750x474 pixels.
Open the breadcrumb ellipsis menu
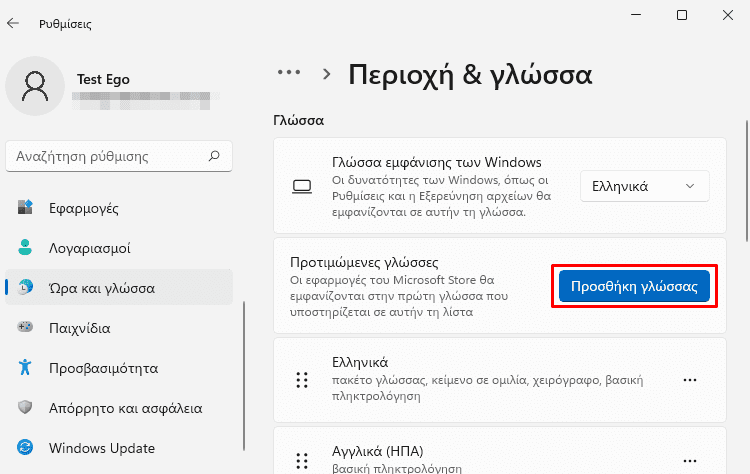(x=289, y=73)
